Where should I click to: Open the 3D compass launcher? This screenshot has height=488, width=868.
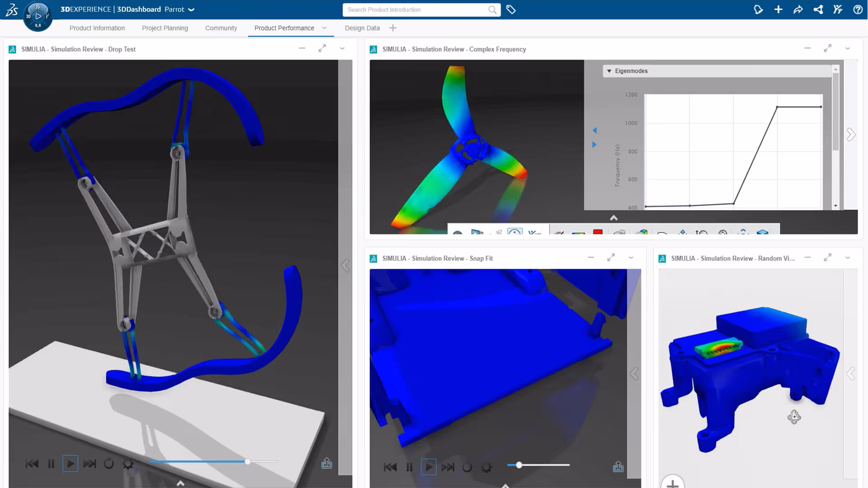(x=38, y=17)
